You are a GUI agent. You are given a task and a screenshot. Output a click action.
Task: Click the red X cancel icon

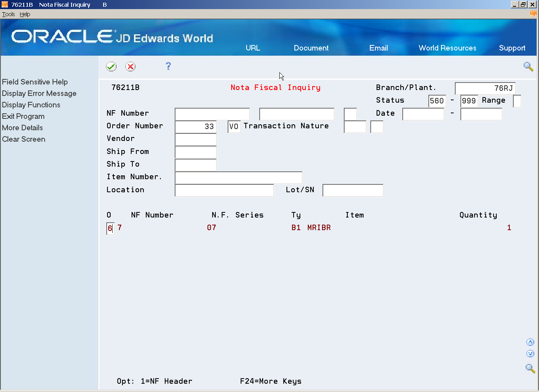[130, 66]
